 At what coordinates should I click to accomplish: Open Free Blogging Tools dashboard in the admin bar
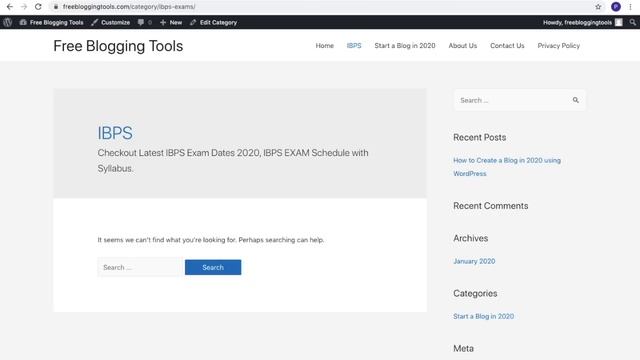pyautogui.click(x=51, y=22)
